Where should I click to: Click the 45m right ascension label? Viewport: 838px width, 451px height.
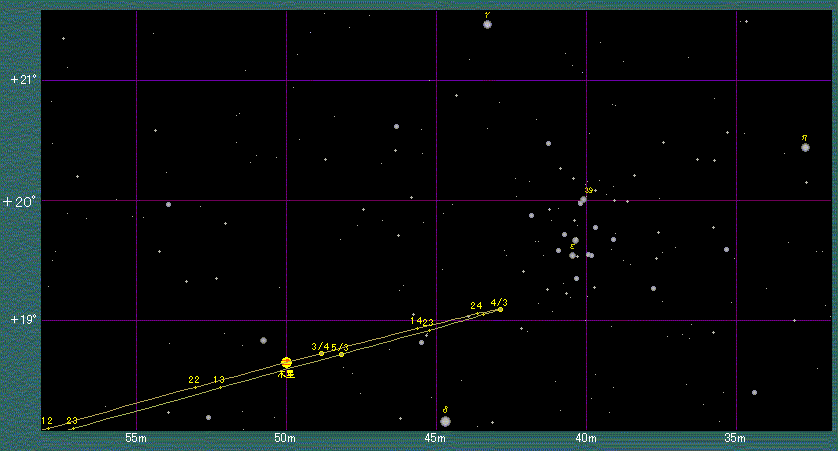click(x=435, y=439)
